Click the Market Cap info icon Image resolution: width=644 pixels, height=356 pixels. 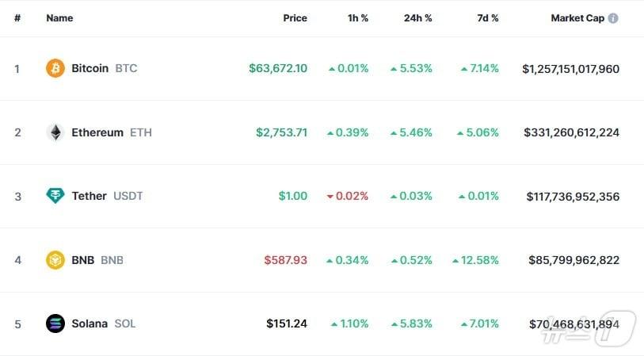tap(613, 18)
